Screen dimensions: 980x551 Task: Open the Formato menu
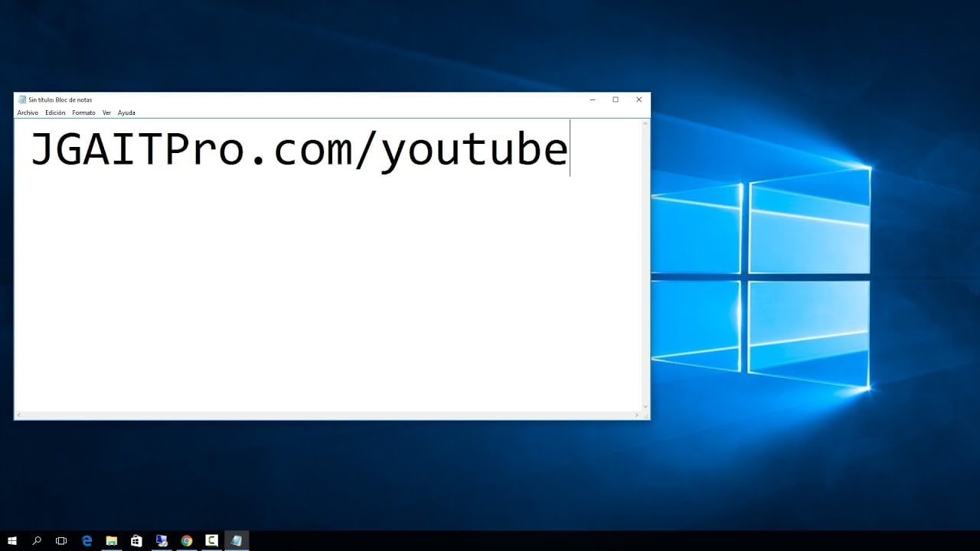(83, 112)
